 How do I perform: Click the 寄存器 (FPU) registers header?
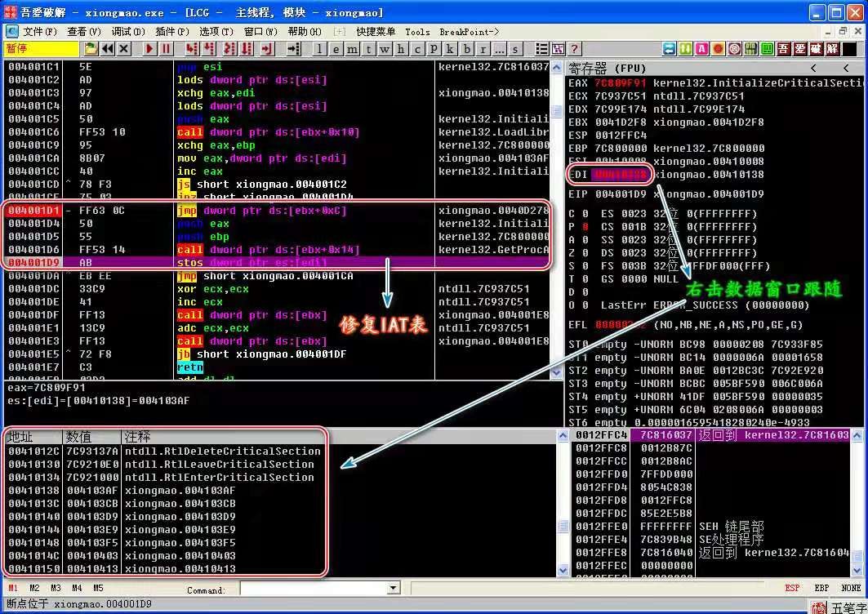[x=608, y=69]
